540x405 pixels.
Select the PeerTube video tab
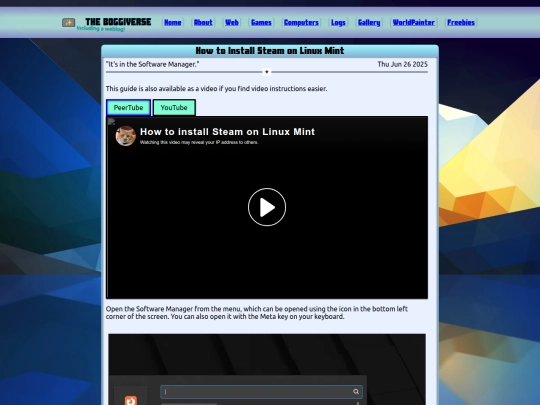[128, 107]
